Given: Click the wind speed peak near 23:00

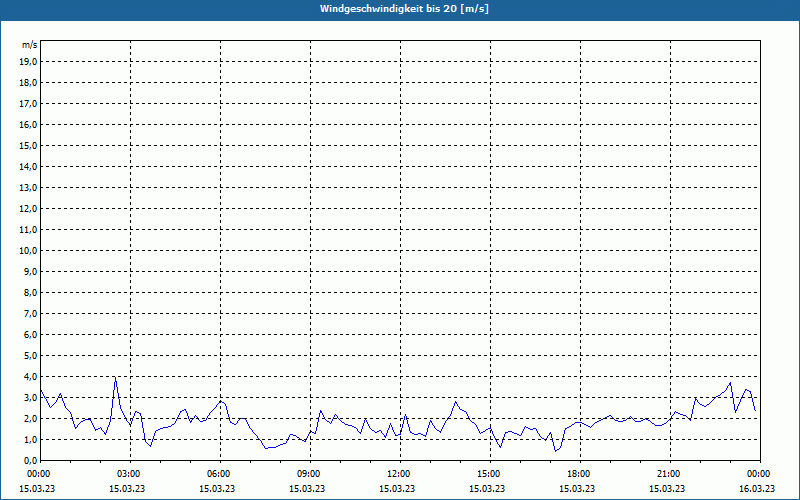Looking at the screenshot, I should [730, 383].
